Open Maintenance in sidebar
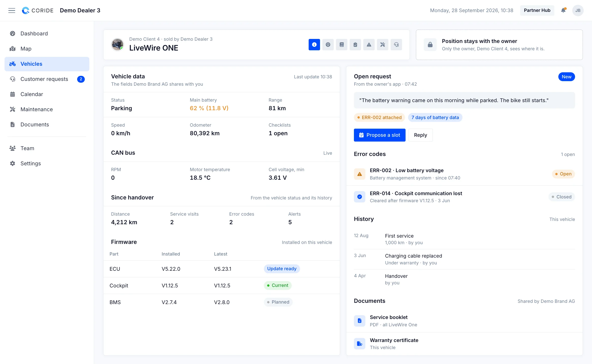This screenshot has width=592, height=364. click(x=47, y=109)
